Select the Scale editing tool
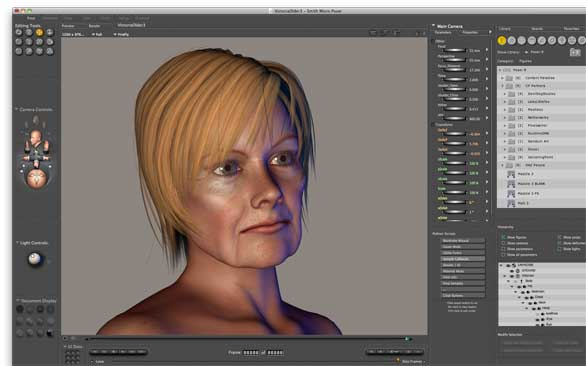The width and height of the screenshot is (586, 366). [x=19, y=42]
